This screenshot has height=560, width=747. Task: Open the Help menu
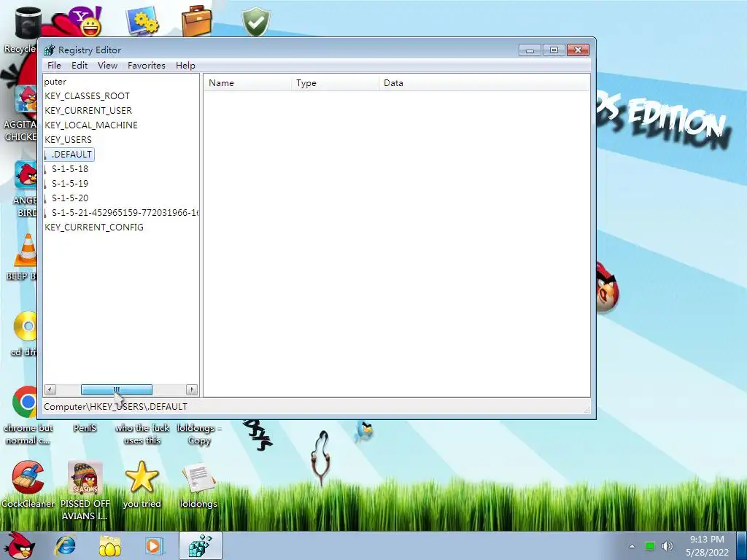click(x=185, y=65)
